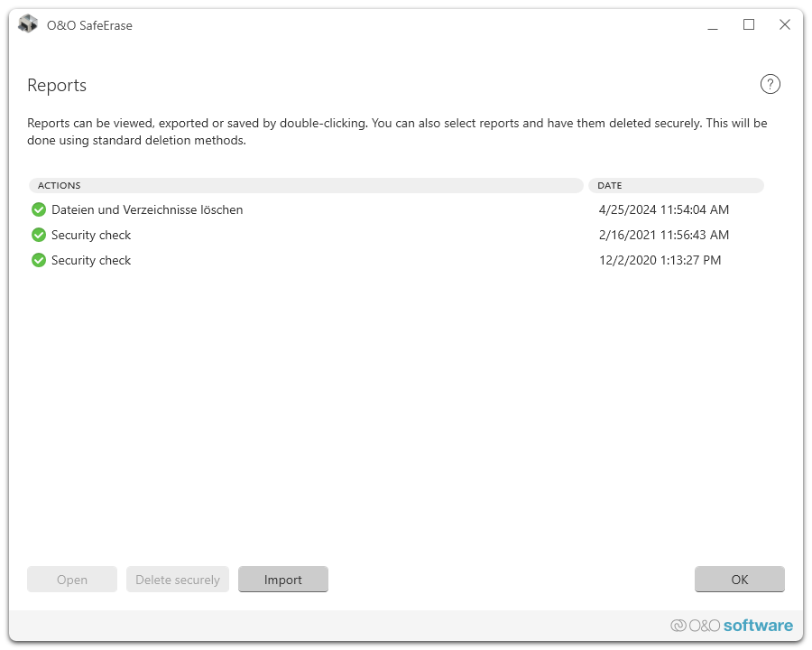The width and height of the screenshot is (812, 650).
Task: Minimize the O&O SafeErase window
Action: tap(713, 25)
